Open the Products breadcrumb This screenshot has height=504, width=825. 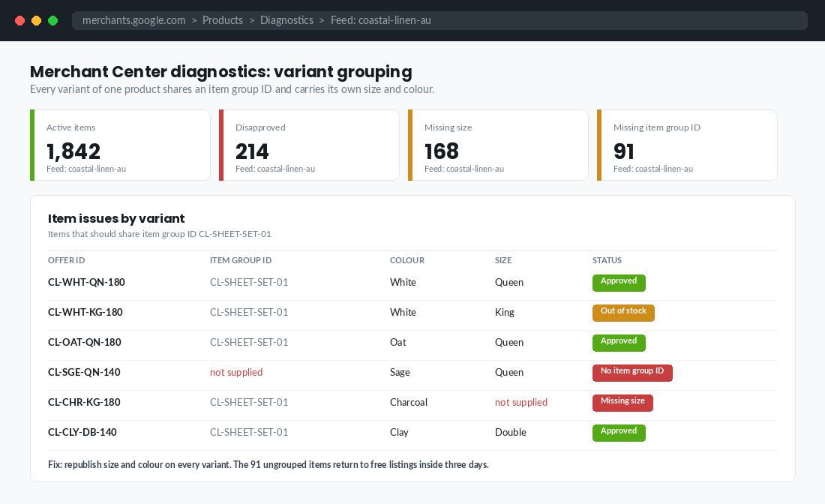(223, 20)
